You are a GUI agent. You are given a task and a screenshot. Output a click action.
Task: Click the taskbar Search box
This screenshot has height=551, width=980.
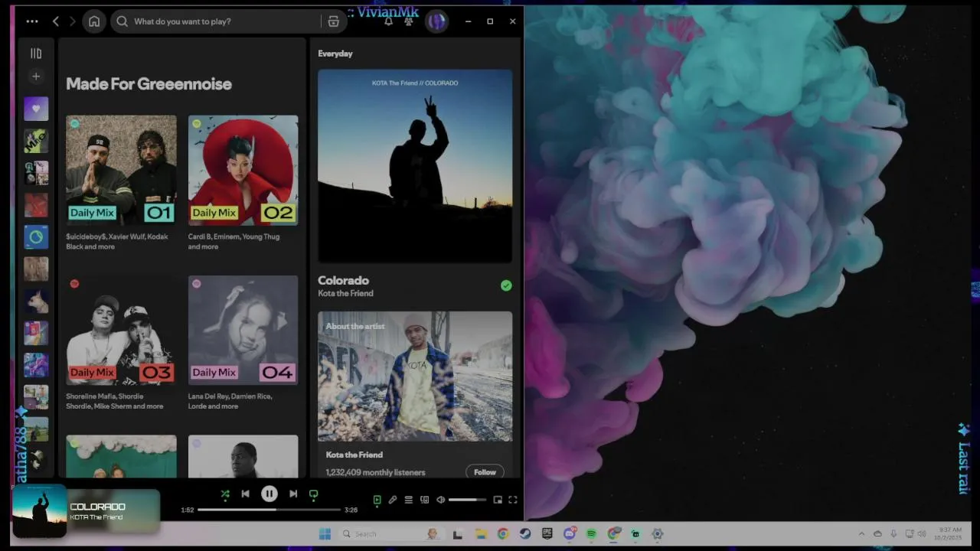pos(391,533)
